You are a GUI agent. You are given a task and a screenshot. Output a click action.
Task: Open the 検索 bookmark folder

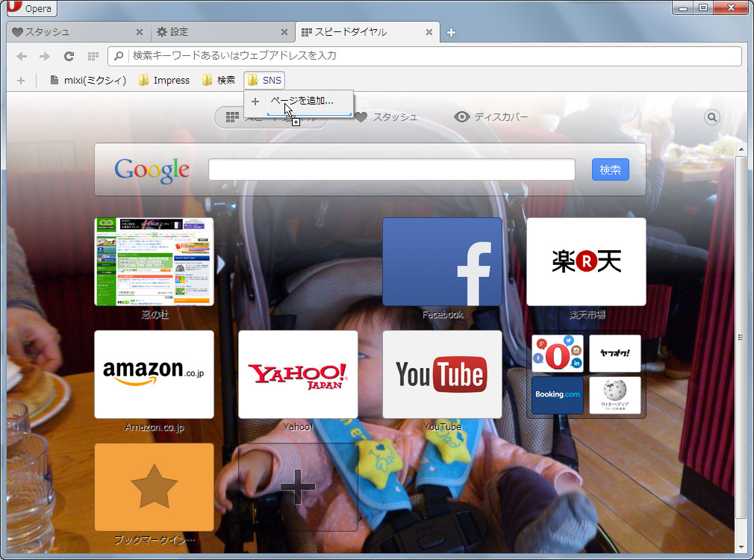coord(219,81)
